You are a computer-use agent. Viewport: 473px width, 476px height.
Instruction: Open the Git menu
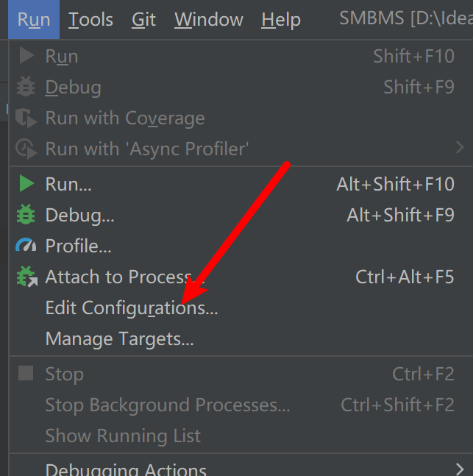[x=144, y=20]
